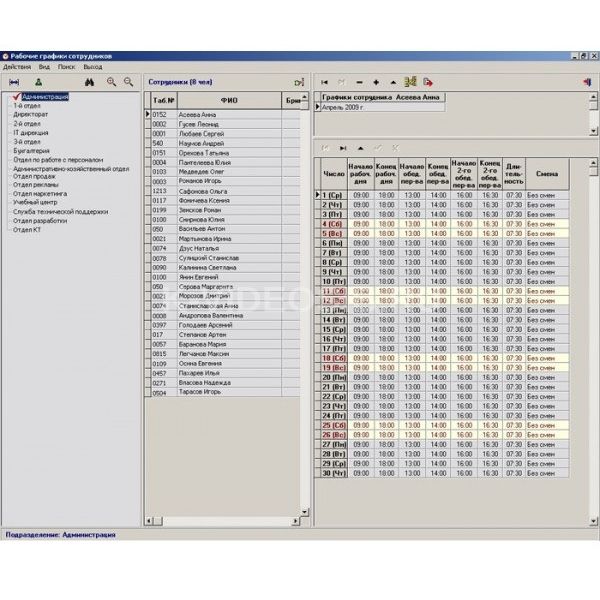
Task: Click the next record arrow above day grid
Action: coord(343,147)
